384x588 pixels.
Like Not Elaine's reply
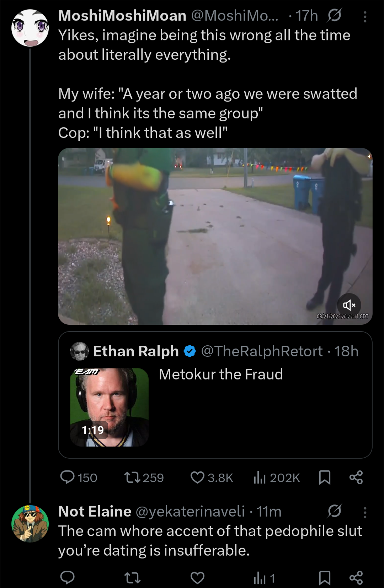(198, 578)
